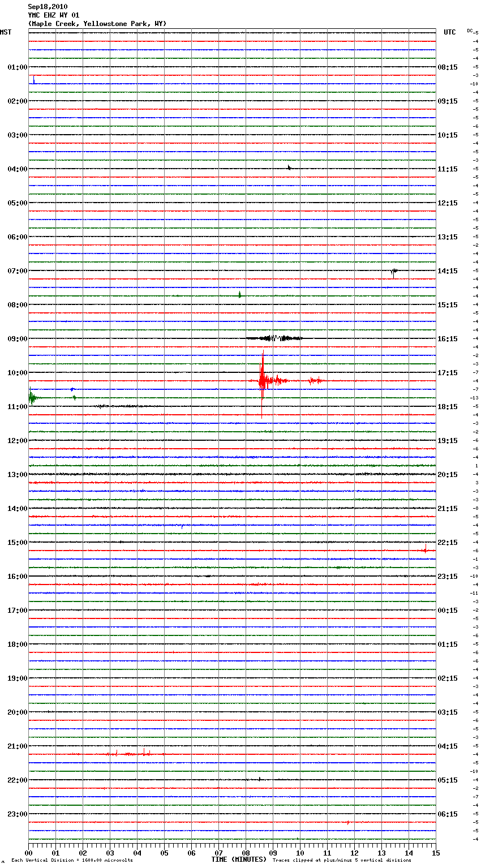Select the 21:00 MST time label

tap(18, 746)
